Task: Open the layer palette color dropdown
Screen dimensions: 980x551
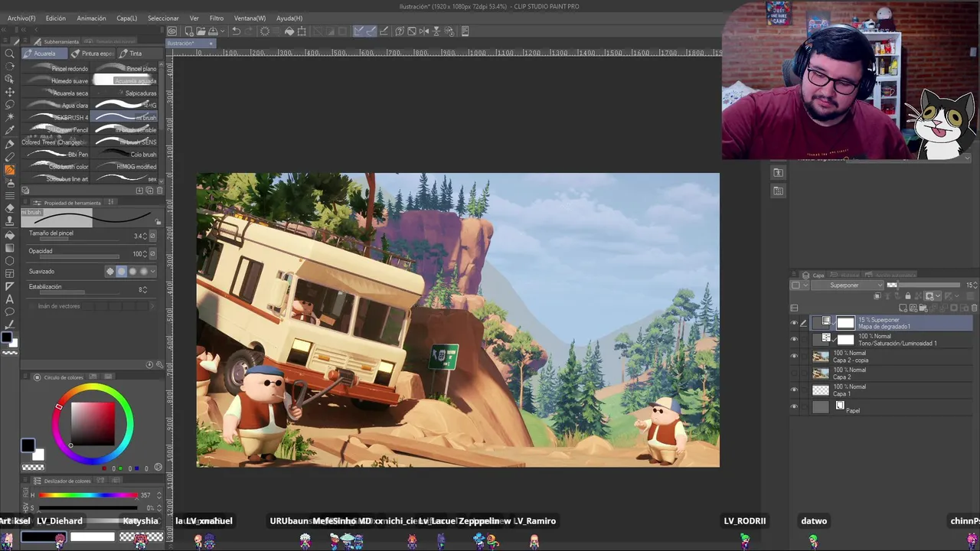Action: click(799, 285)
